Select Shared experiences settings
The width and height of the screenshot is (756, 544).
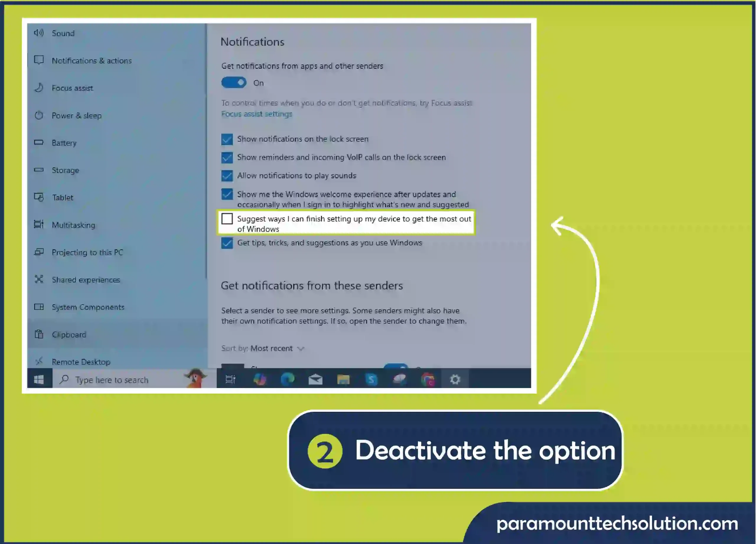tap(86, 279)
